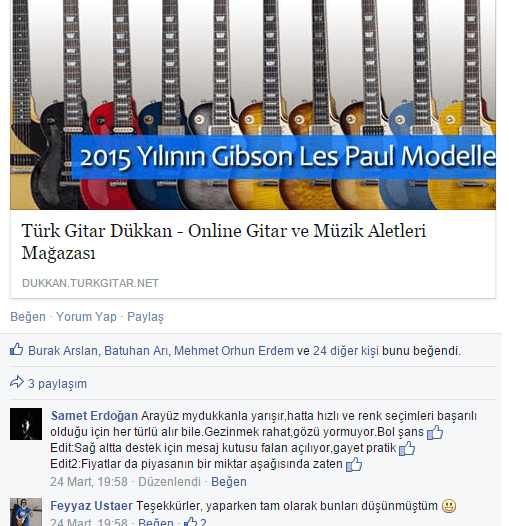This screenshot has width=509, height=526.
Task: Click Samet Erdoğan's profile picture
Action: click(26, 424)
